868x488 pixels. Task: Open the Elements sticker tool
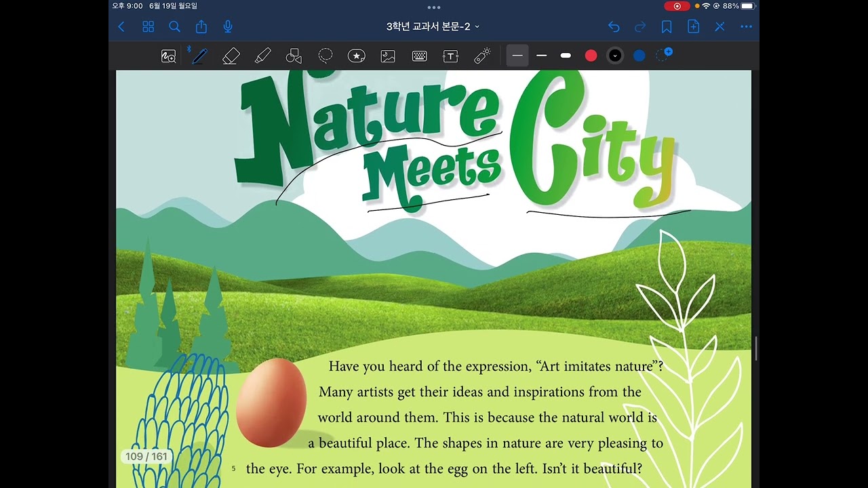(357, 56)
